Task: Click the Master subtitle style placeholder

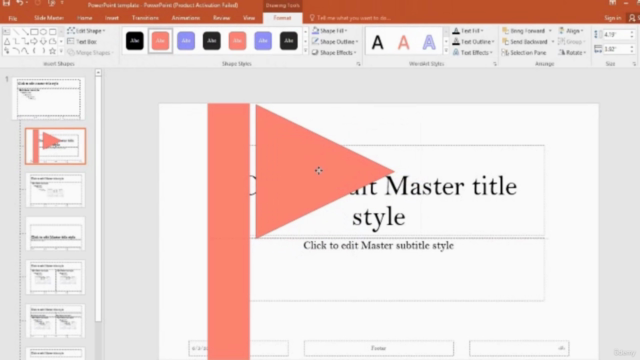Action: [378, 245]
